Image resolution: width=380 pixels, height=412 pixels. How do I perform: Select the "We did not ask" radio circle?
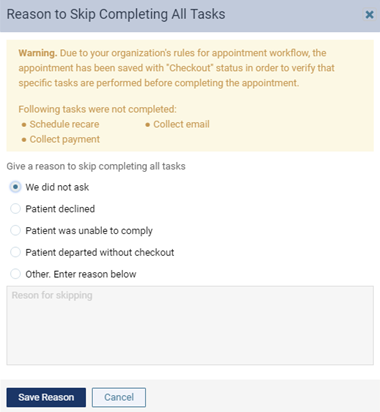click(x=15, y=187)
